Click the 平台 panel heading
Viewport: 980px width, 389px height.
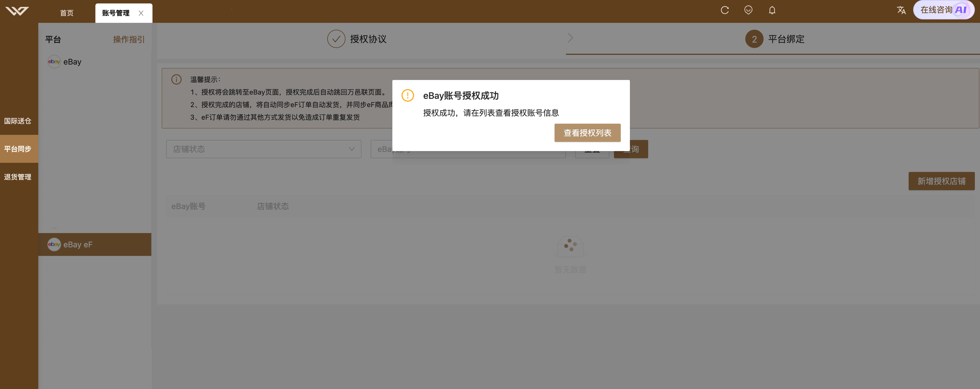(x=53, y=40)
